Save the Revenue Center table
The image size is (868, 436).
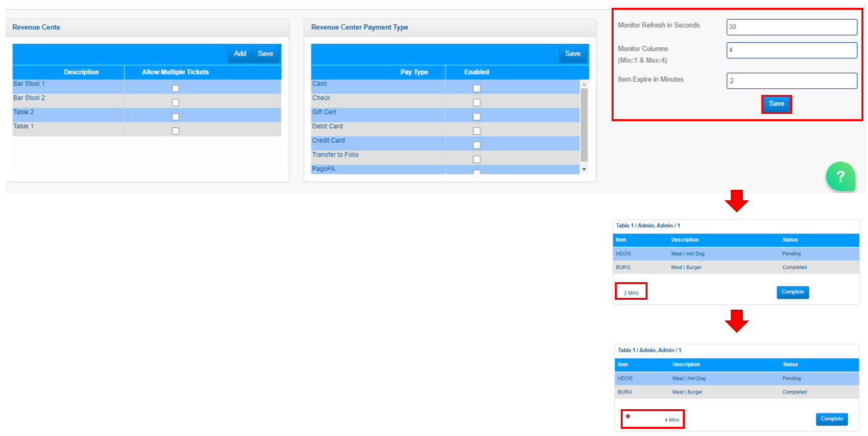[266, 54]
